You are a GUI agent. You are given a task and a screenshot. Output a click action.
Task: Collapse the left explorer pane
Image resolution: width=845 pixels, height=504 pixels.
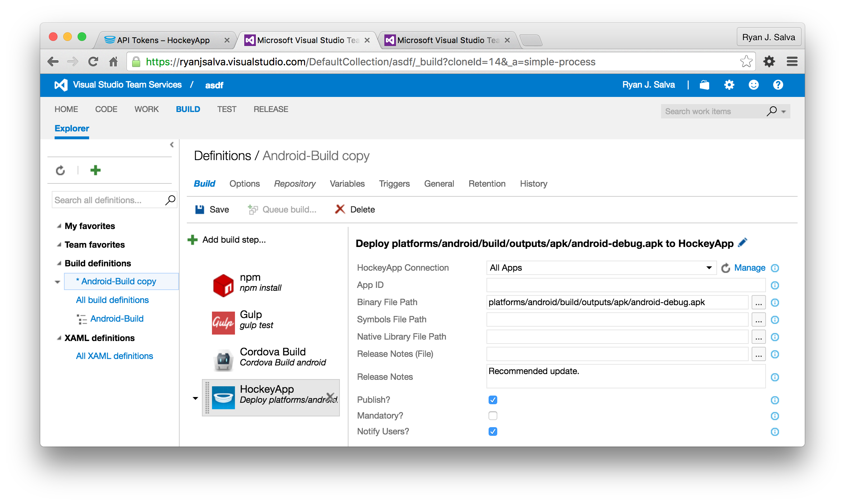pyautogui.click(x=172, y=145)
